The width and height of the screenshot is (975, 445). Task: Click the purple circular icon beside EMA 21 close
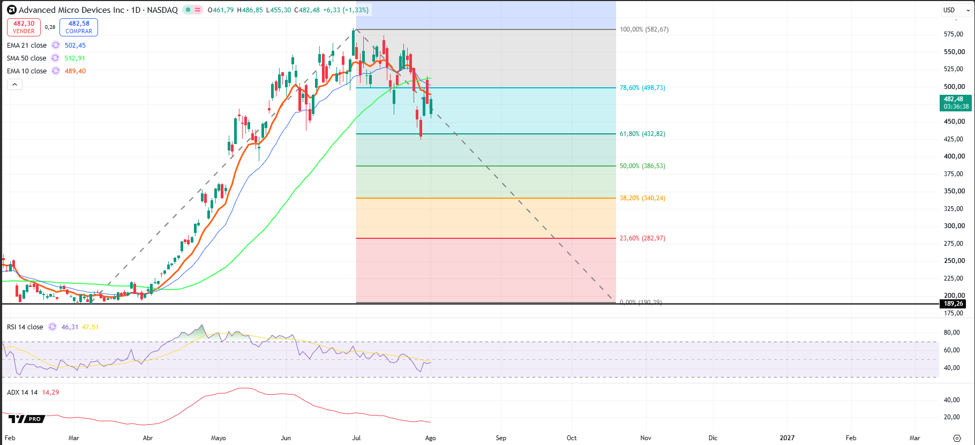(55, 45)
